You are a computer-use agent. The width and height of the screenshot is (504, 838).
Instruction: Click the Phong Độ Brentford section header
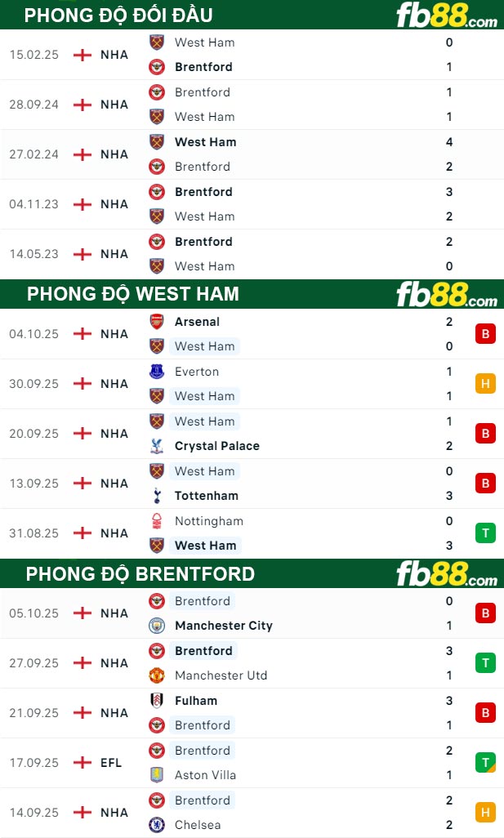click(140, 573)
